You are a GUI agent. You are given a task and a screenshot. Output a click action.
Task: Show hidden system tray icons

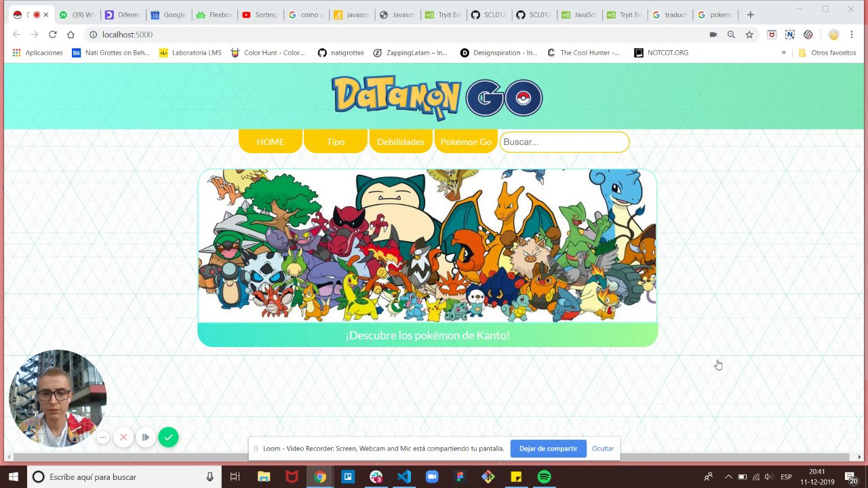(728, 476)
